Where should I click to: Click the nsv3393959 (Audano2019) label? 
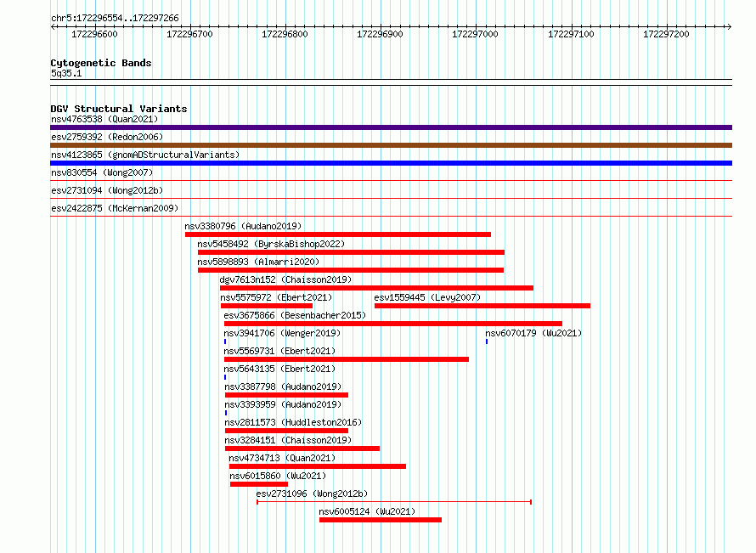click(x=283, y=404)
